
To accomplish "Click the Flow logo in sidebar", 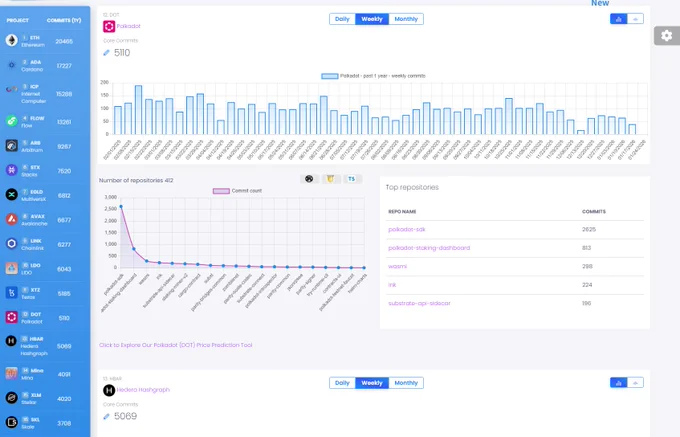I will pos(12,121).
